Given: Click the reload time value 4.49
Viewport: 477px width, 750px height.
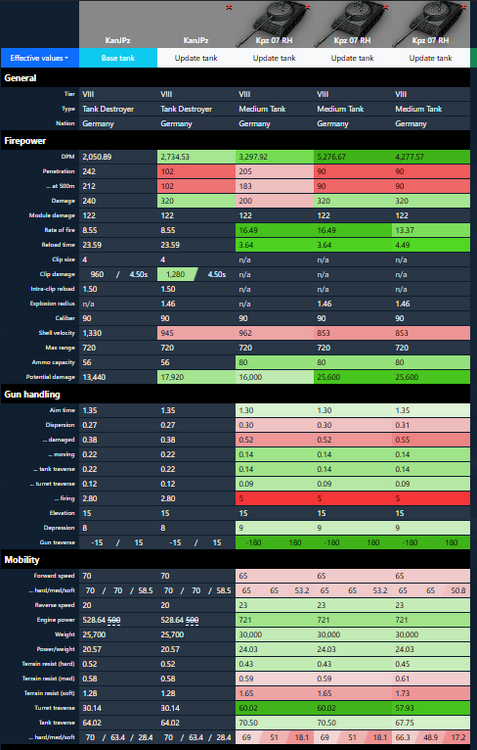Looking at the screenshot, I should click(x=402, y=245).
